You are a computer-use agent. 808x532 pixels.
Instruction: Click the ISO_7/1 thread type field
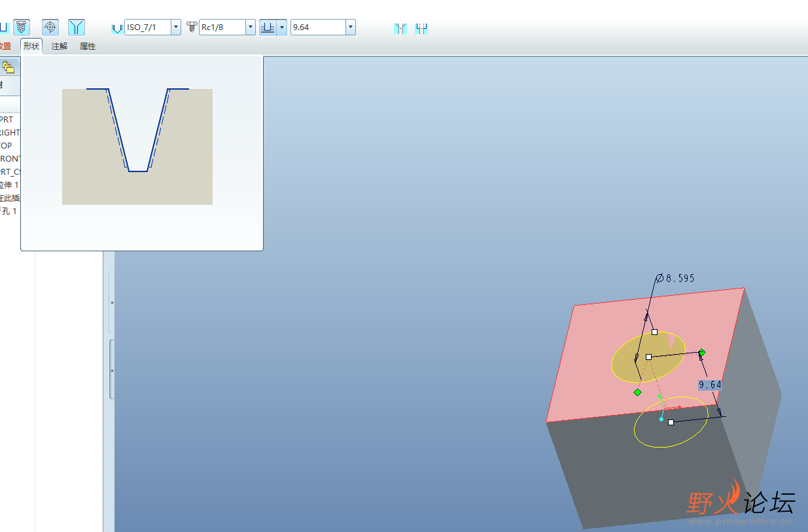tap(148, 27)
